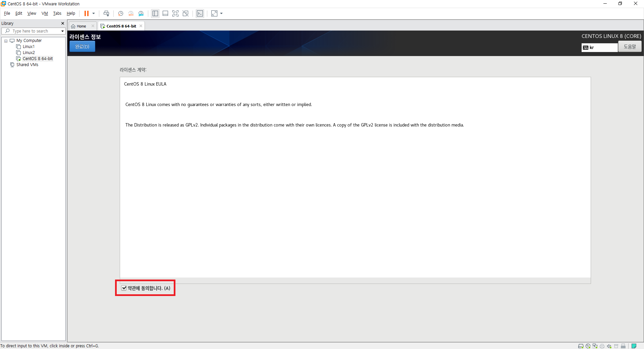Pause the virtual machine with the orange button
The image size is (644, 349).
[x=87, y=13]
